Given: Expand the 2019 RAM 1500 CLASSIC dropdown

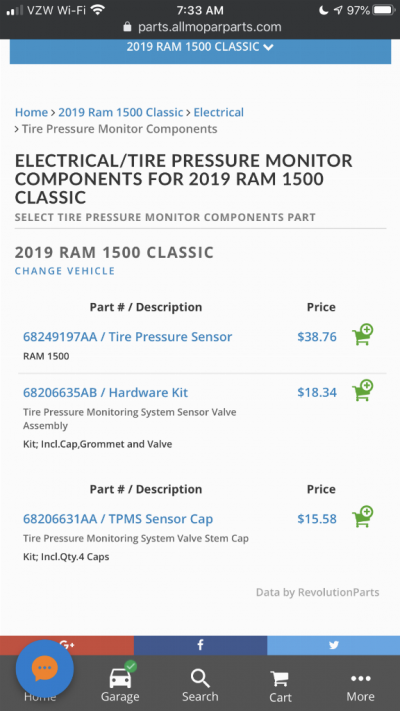Looking at the screenshot, I should click(x=200, y=47).
